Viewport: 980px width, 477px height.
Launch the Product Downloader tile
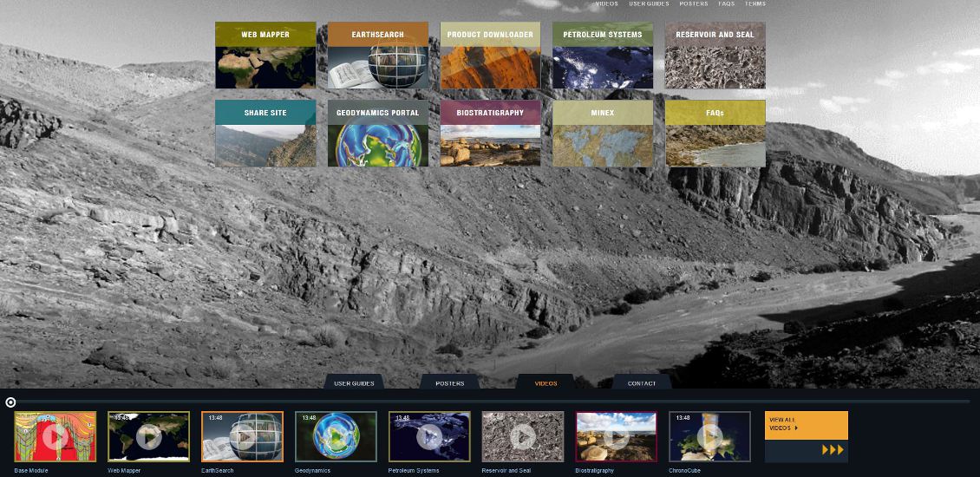[x=490, y=56]
